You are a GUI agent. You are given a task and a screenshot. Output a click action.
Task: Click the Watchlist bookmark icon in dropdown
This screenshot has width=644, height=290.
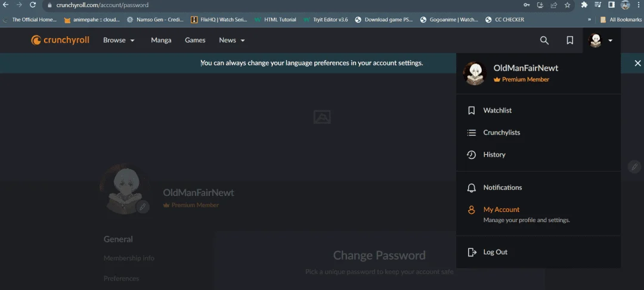click(472, 110)
